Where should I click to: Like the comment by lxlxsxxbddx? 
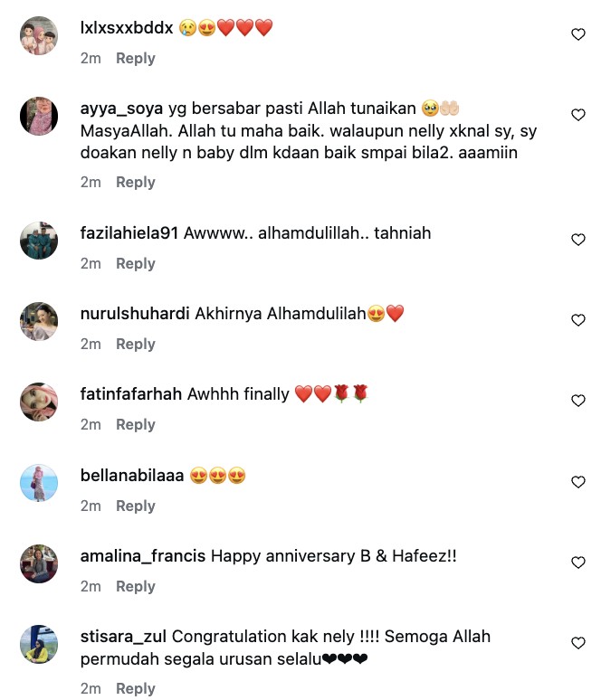(x=578, y=34)
